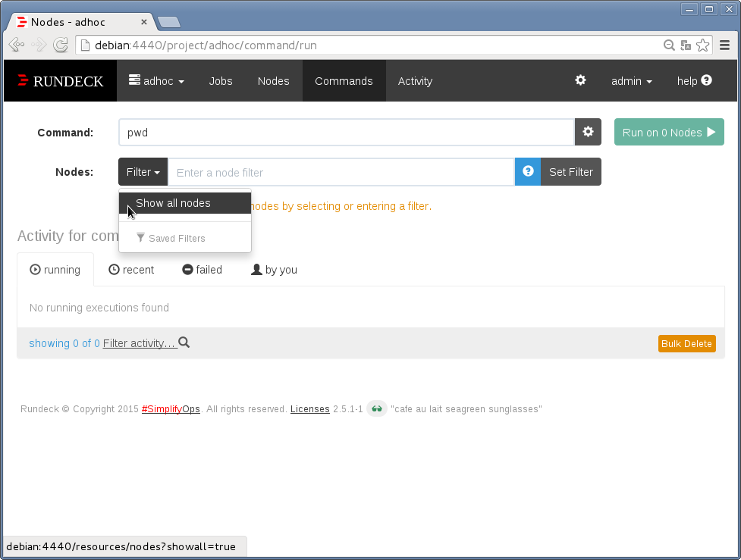The width and height of the screenshot is (741, 560).
Task: Switch to the by you tab
Action: pyautogui.click(x=274, y=270)
